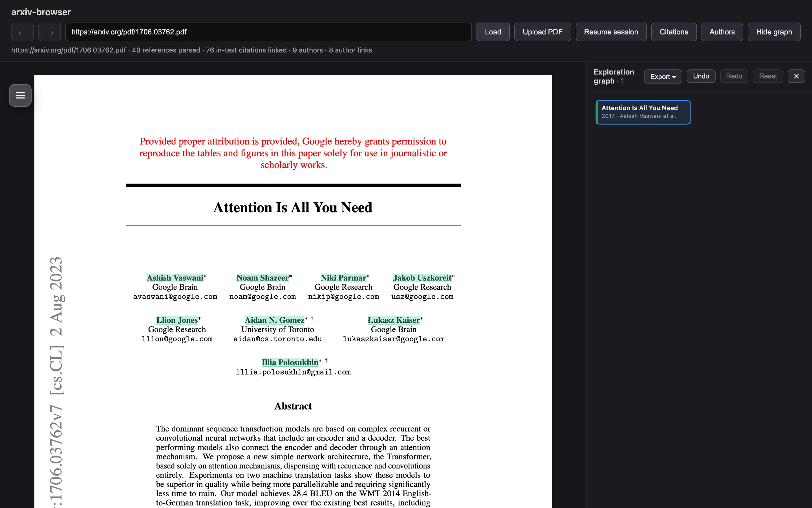Click email llion@google.com

pyautogui.click(x=177, y=339)
